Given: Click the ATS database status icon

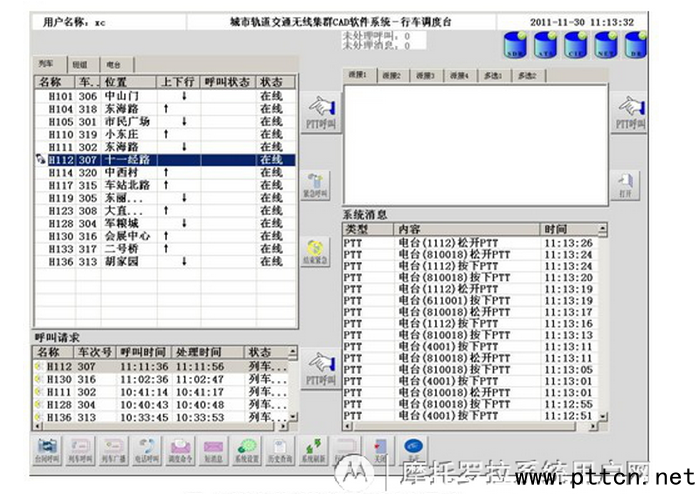Looking at the screenshot, I should click(x=548, y=47).
